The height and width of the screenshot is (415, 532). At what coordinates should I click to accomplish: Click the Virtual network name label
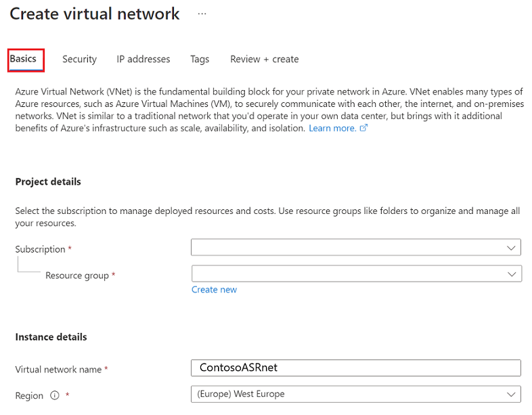(58, 370)
